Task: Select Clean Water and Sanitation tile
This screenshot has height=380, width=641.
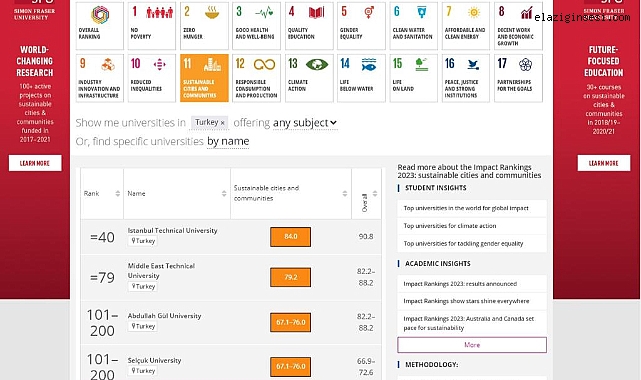Action: [414, 26]
